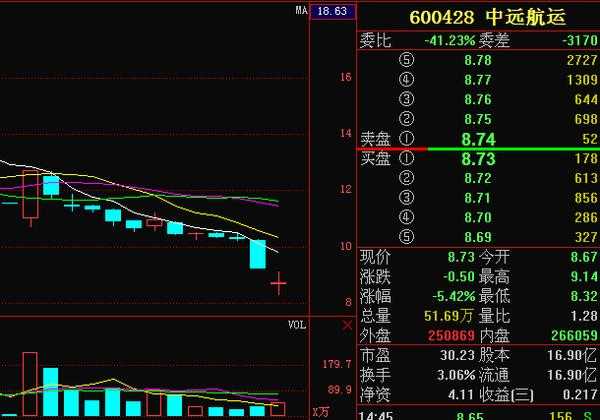Click the 最高 high price 9.14
The image size is (600, 420).
click(x=584, y=276)
